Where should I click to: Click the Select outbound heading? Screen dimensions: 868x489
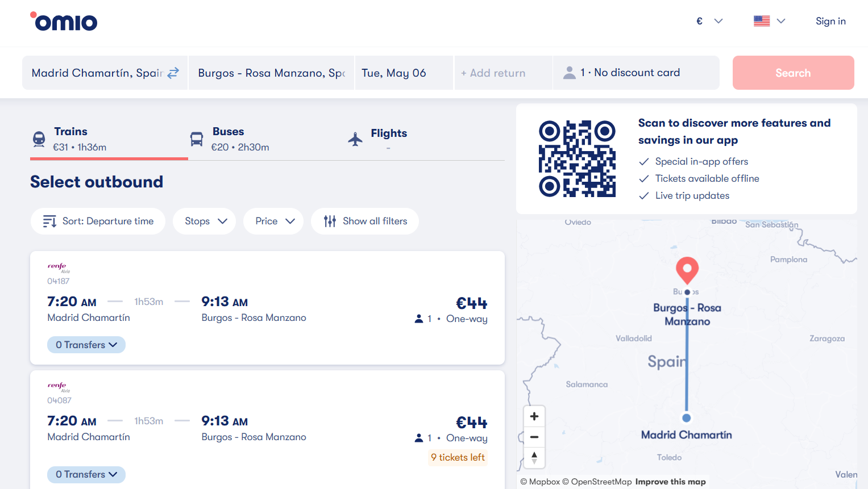[97, 182]
